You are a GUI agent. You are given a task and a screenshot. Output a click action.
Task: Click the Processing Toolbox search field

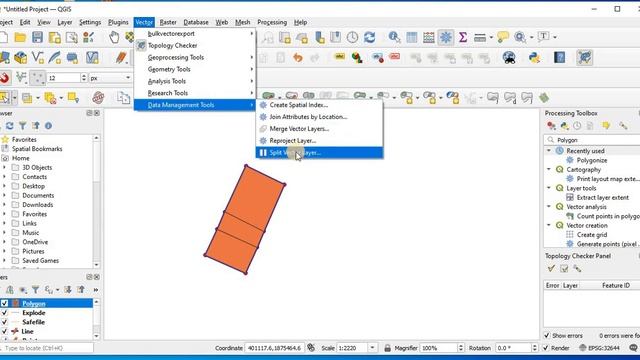593,140
